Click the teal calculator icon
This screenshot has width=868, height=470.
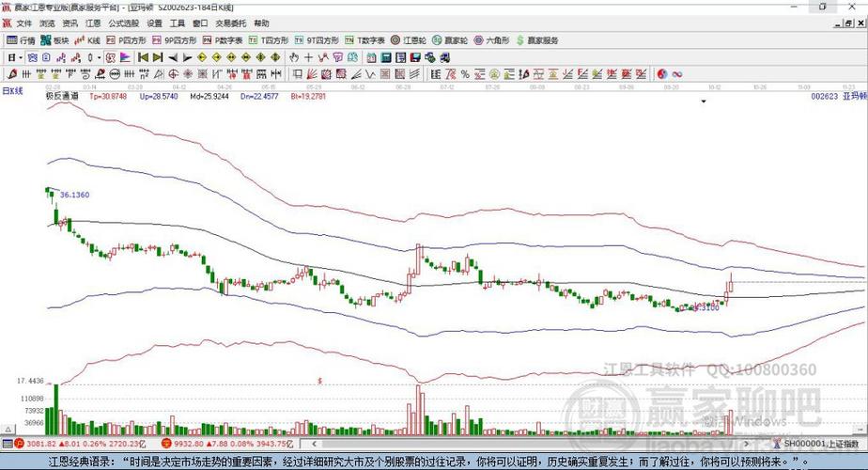386,57
